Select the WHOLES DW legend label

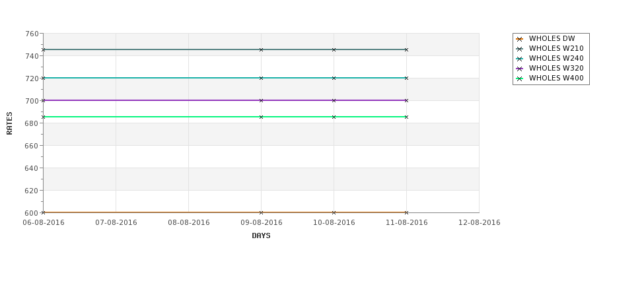click(552, 38)
